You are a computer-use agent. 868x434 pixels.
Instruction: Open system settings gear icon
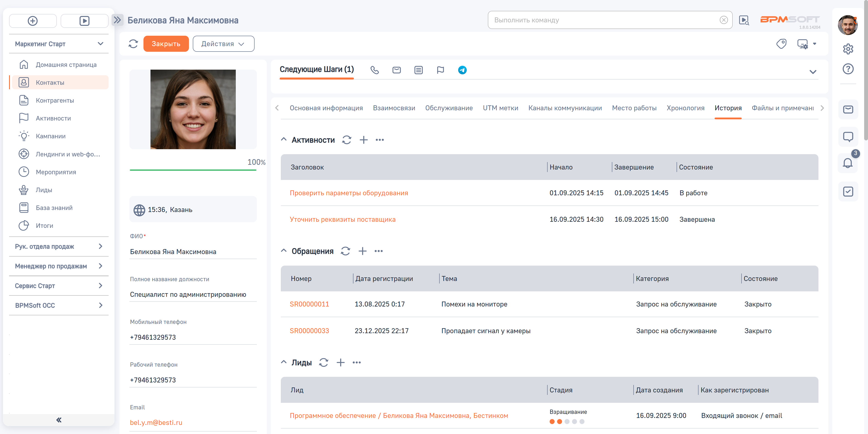pos(848,49)
